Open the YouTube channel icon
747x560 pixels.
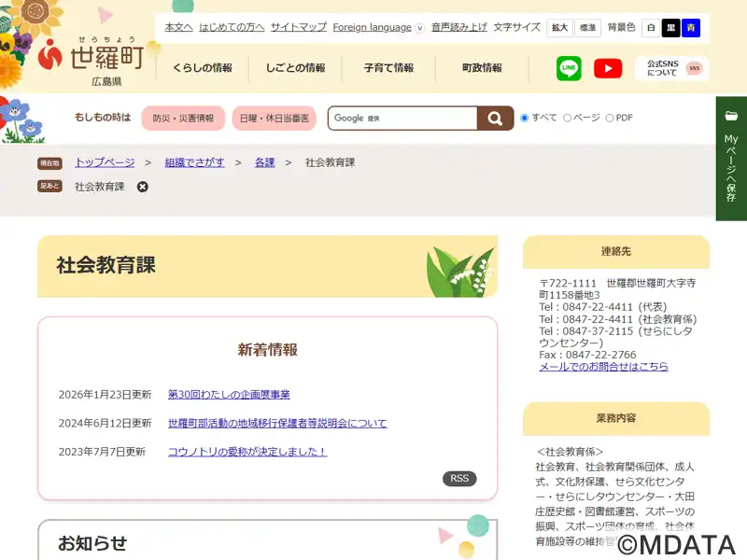(x=608, y=68)
